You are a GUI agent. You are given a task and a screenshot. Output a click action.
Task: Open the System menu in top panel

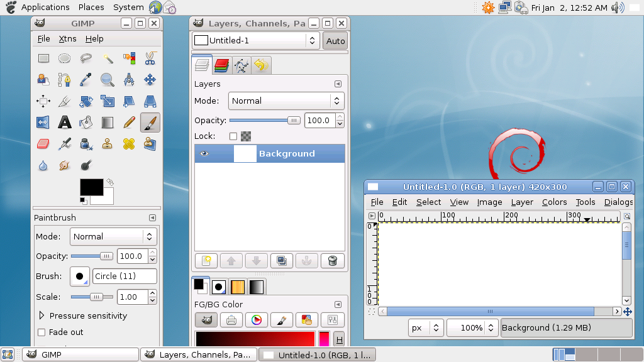(x=128, y=7)
